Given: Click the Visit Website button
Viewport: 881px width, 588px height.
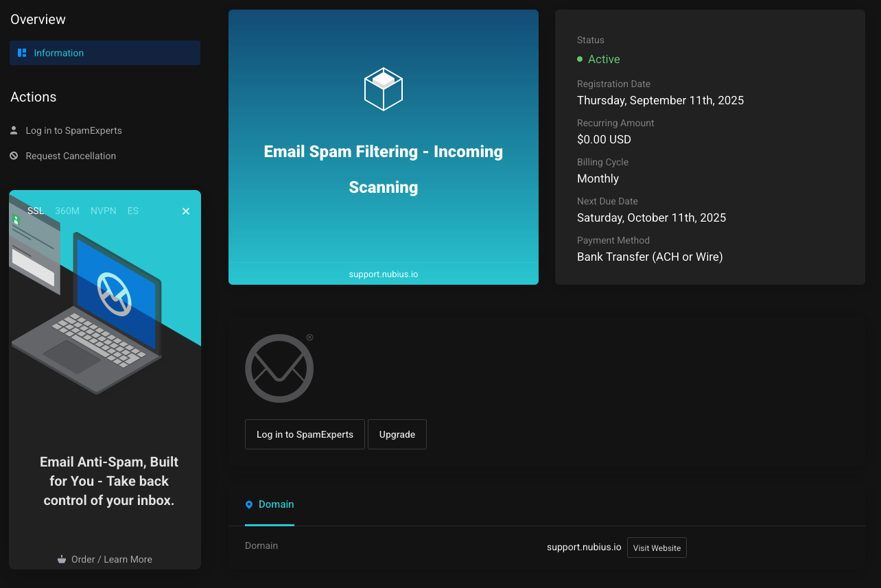Looking at the screenshot, I should [657, 548].
